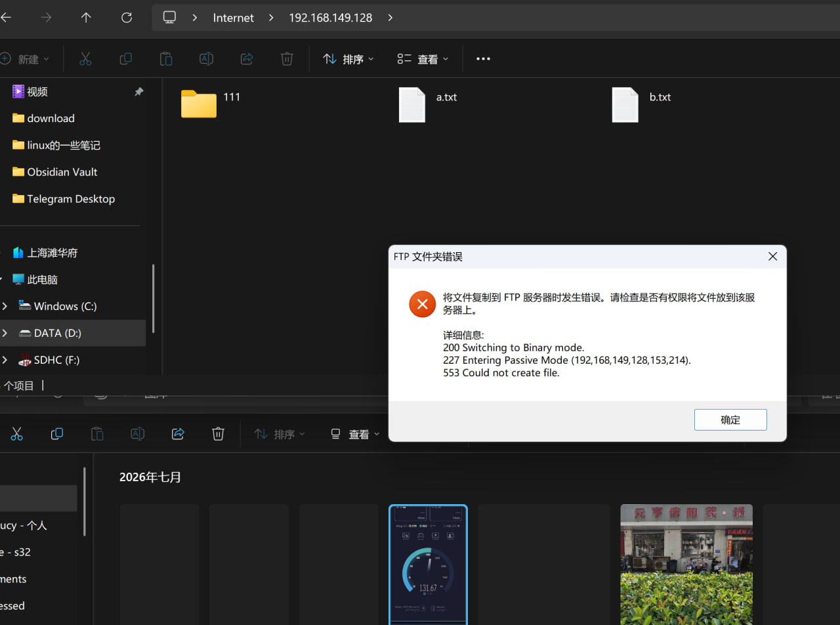Image resolution: width=840 pixels, height=625 pixels.
Task: Open the storefront hedge photo thumbnail
Action: [686, 565]
